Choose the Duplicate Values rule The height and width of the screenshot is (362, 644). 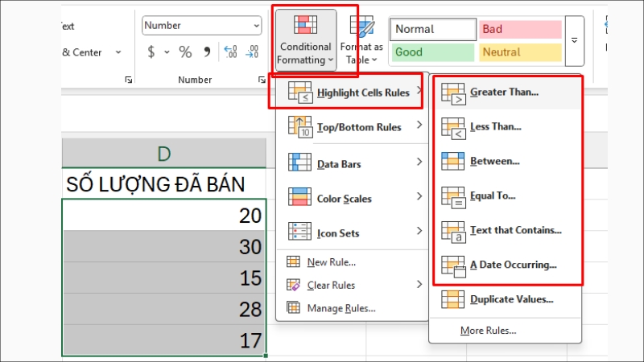coord(511,299)
